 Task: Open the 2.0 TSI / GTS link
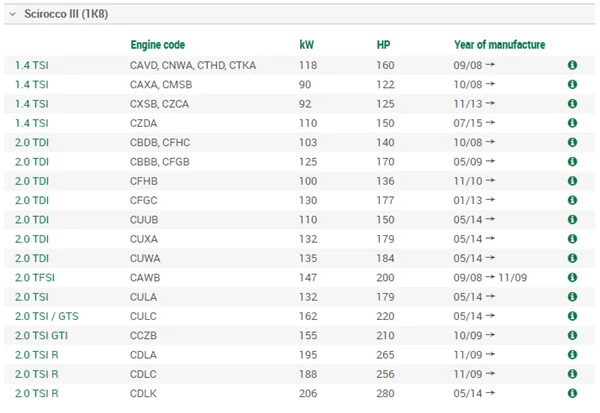tap(47, 316)
